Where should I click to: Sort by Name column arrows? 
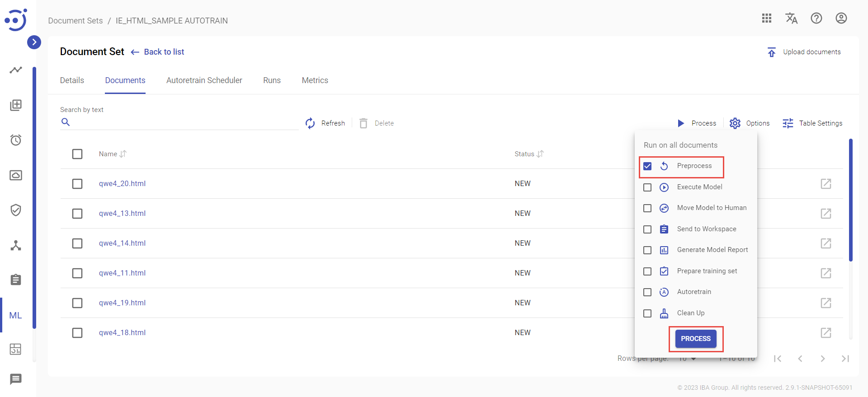tap(123, 154)
